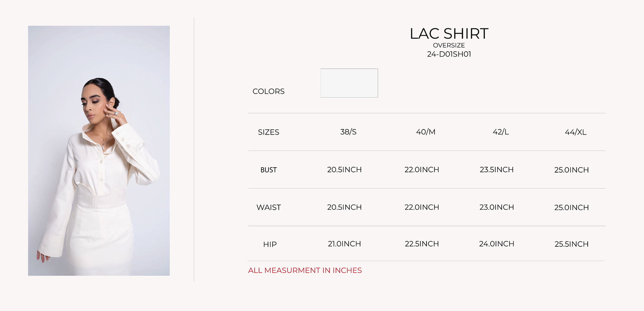Select the 23.5INCH bust measurement
644x311 pixels.
tap(497, 169)
